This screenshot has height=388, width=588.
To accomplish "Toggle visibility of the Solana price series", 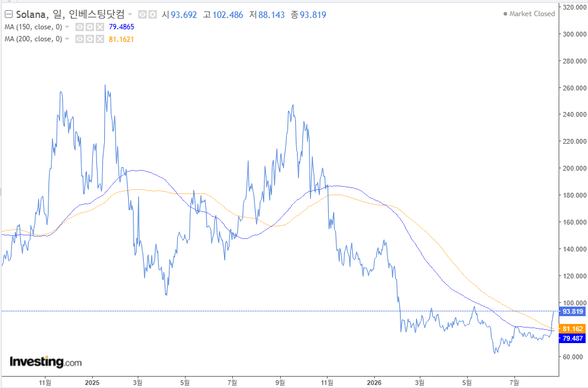I will point(143,14).
